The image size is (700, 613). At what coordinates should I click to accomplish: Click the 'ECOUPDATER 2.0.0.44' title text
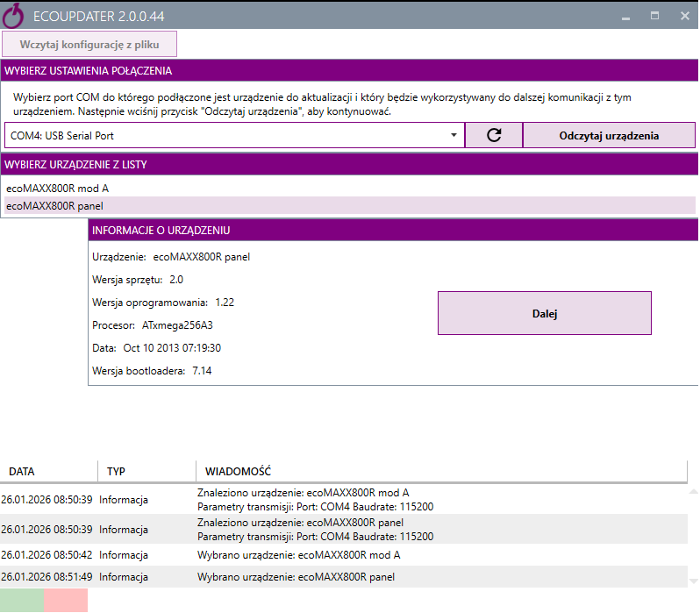pos(98,17)
